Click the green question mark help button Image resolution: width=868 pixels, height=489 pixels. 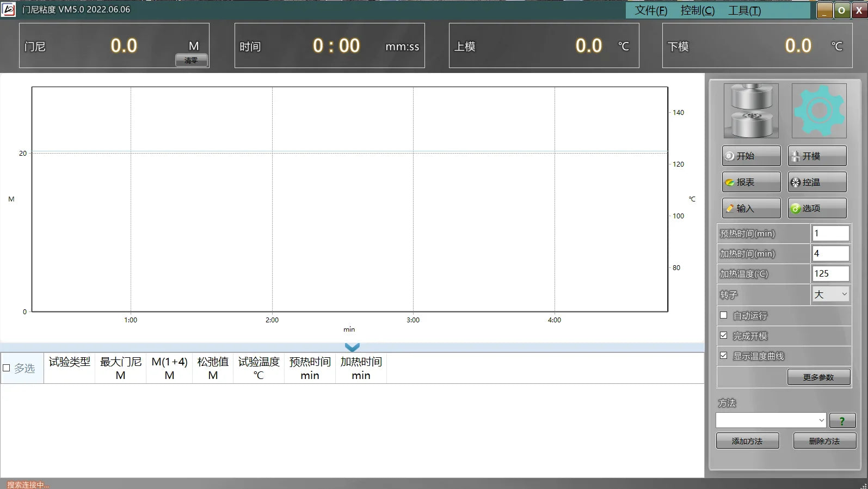coord(842,421)
